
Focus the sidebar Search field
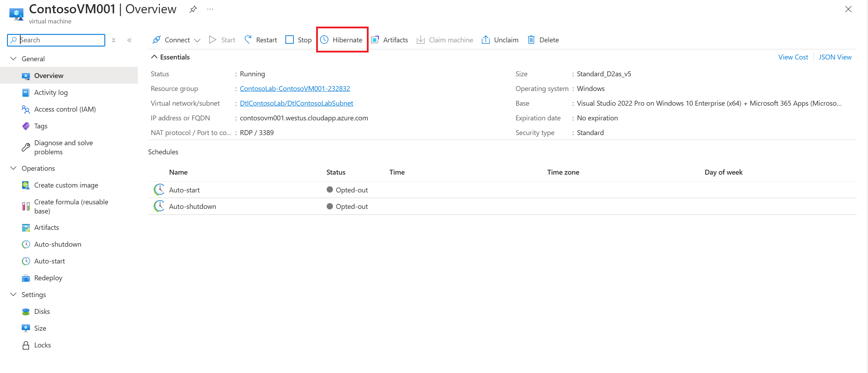click(x=56, y=40)
